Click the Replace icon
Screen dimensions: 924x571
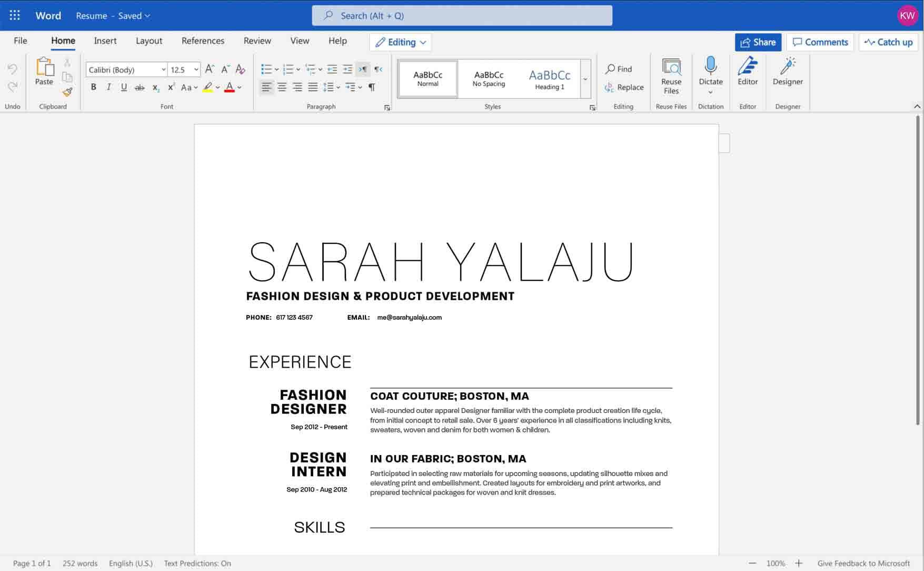point(609,87)
